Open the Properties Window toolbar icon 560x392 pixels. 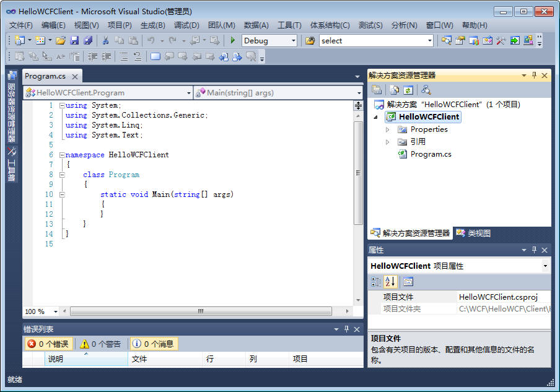tap(460, 40)
